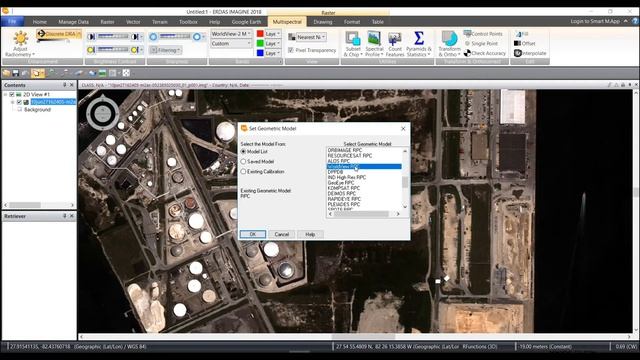The height and width of the screenshot is (360, 640).
Task: Open the WorldView-2 M sensor dropdown
Action: point(231,33)
